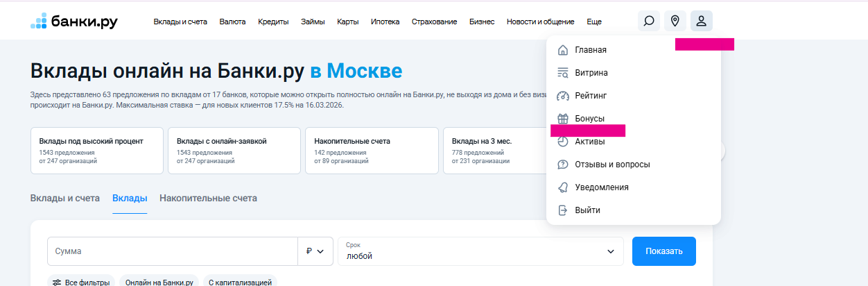Click the Уведомления bell icon
Image resolution: width=868 pixels, height=286 pixels.
coord(563,187)
